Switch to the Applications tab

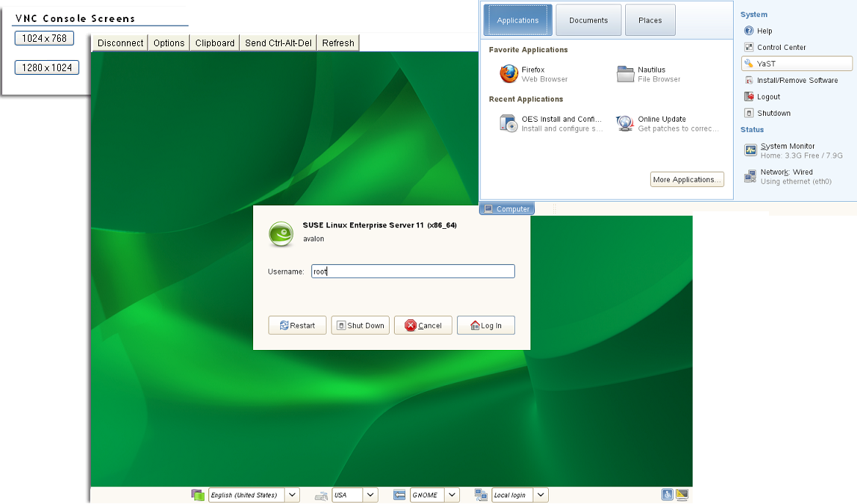pyautogui.click(x=517, y=21)
